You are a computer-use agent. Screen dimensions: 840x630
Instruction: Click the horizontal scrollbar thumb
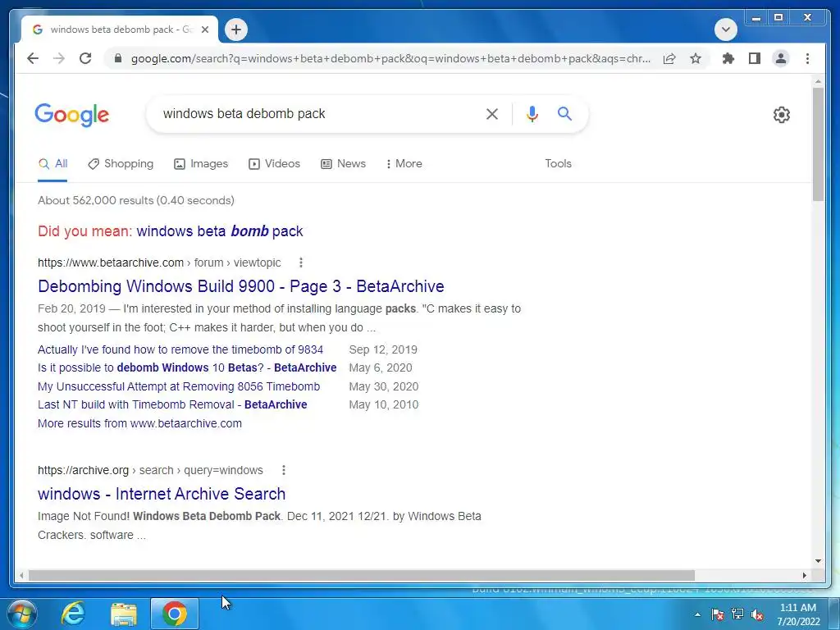[x=362, y=575]
